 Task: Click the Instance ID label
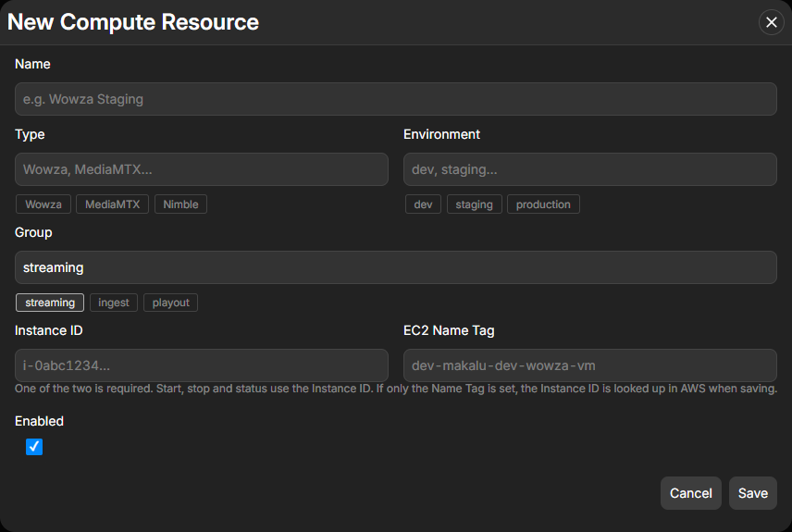(48, 330)
